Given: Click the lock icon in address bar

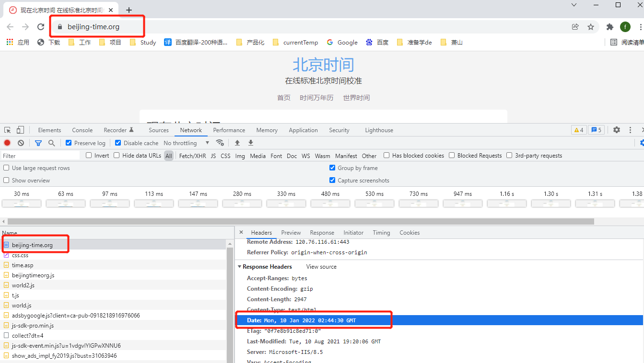Looking at the screenshot, I should [60, 27].
